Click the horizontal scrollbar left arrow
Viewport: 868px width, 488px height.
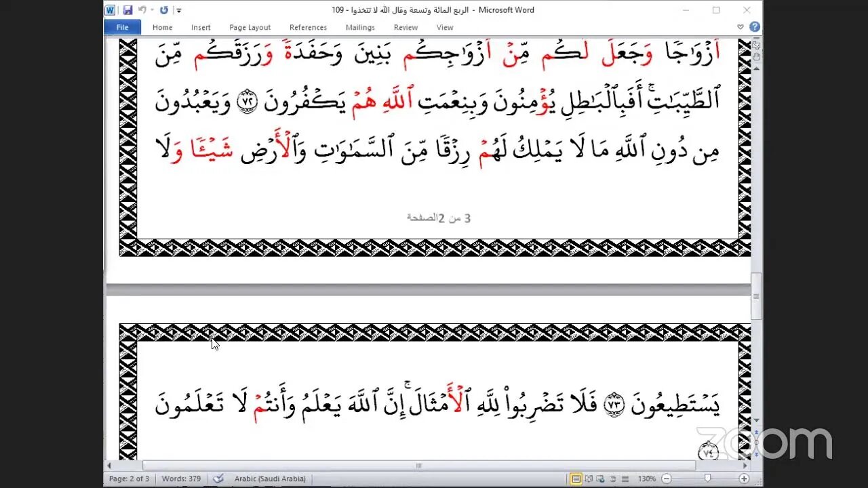coord(110,466)
